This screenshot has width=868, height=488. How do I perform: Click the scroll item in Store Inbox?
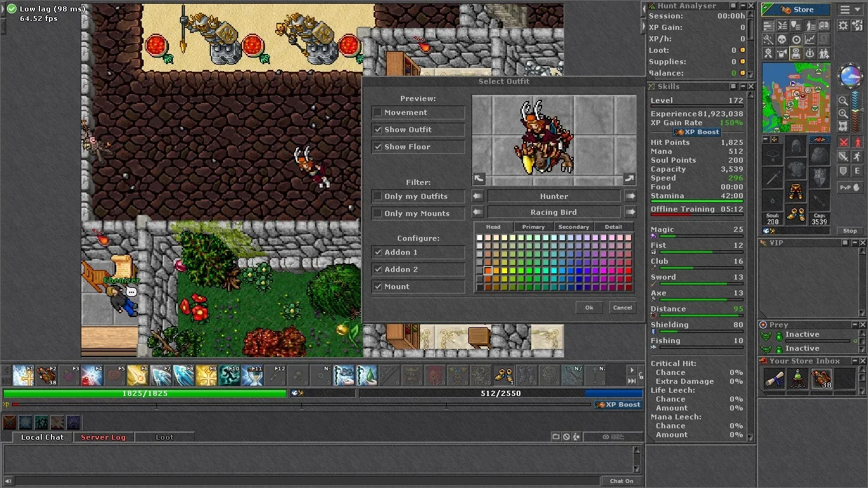tap(774, 379)
